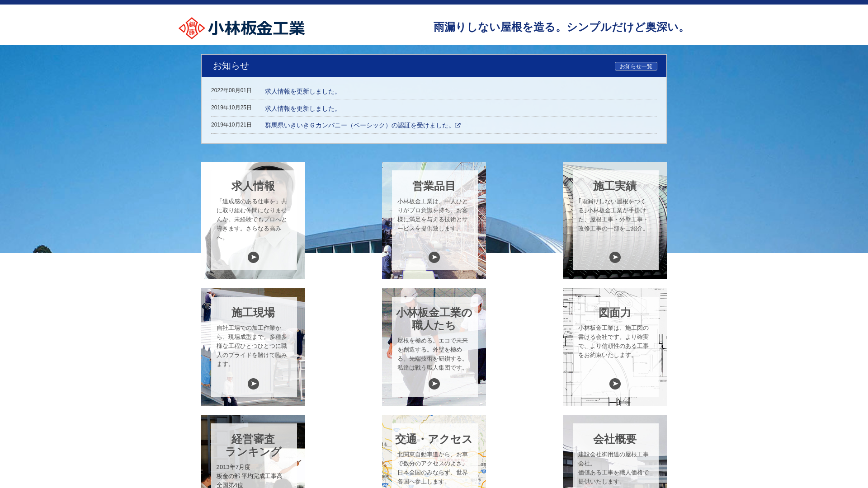Open the 営業品目 card heading
This screenshot has height=488, width=868.
coord(434,186)
